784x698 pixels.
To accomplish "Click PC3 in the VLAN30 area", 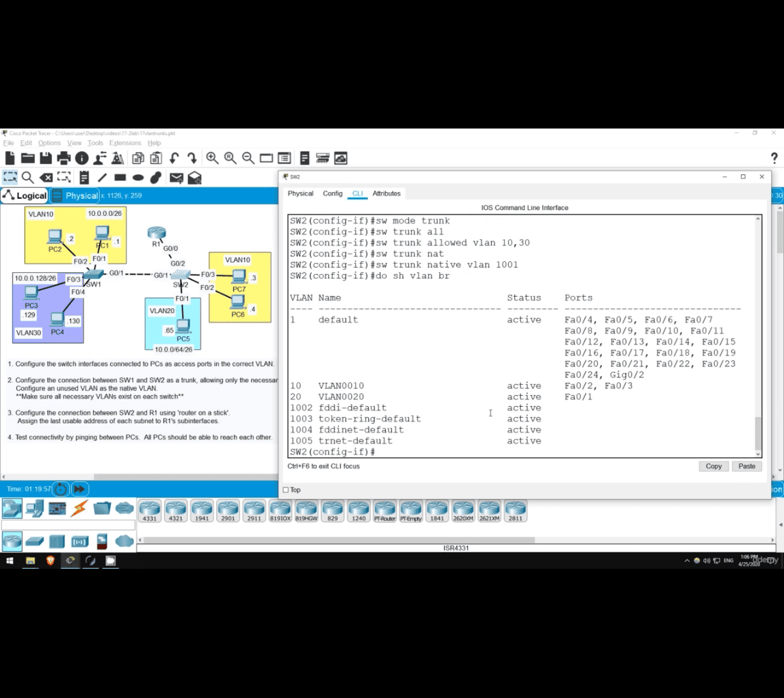I will click(x=31, y=293).
